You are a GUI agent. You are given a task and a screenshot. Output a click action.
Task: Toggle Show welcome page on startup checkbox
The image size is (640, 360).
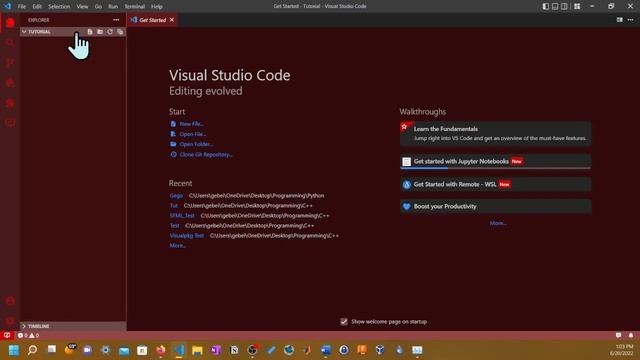[x=344, y=322]
